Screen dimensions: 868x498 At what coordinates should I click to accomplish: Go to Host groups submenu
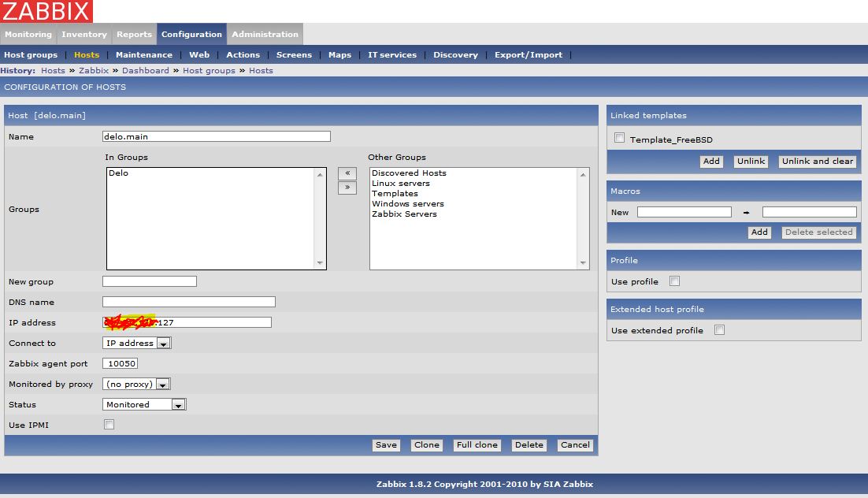pos(31,55)
